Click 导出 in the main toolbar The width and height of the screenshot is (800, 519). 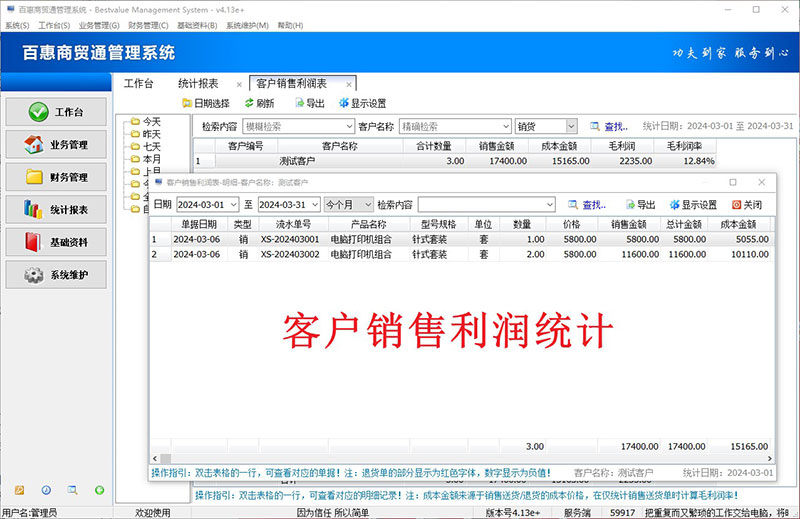click(310, 104)
